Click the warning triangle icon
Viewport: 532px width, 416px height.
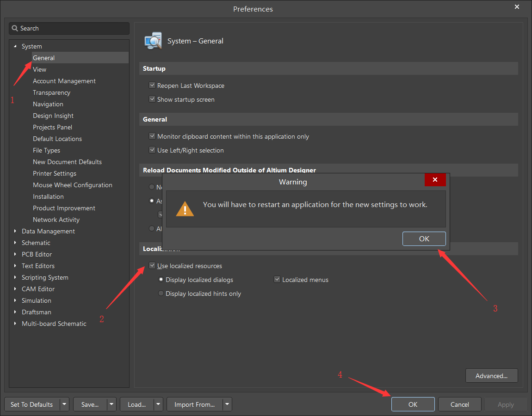185,209
